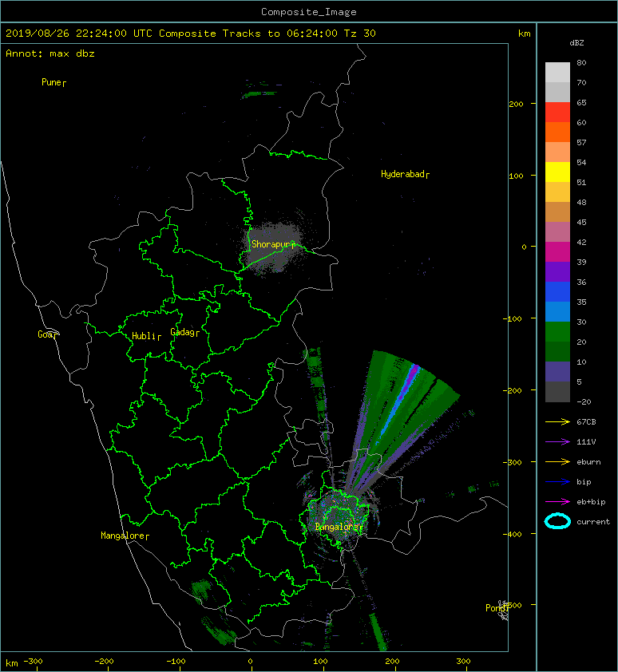Click the 300 km mark on bottom axis

pos(463,662)
